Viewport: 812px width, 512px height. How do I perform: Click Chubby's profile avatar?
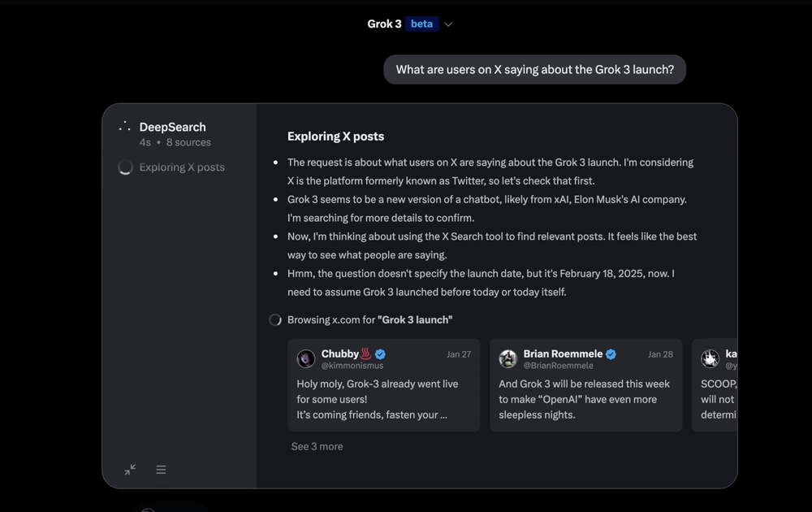(305, 358)
